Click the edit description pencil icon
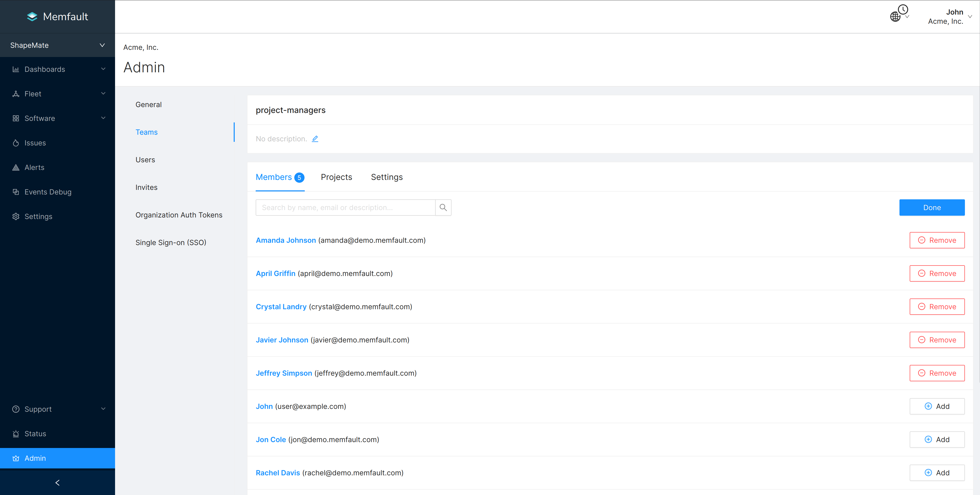 [x=315, y=139]
